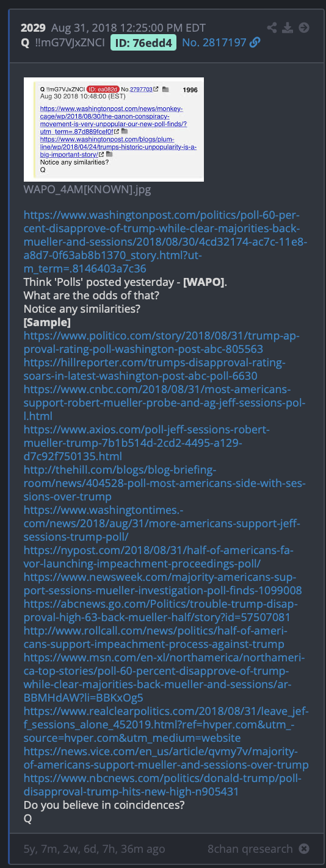Click the chain link icon beside No. 2817197

(x=255, y=42)
